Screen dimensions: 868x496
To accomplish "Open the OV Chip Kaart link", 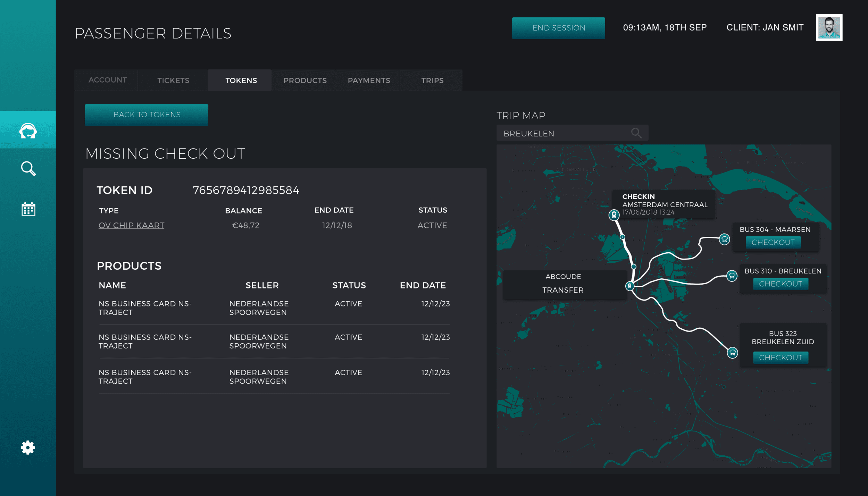I will pyautogui.click(x=131, y=226).
